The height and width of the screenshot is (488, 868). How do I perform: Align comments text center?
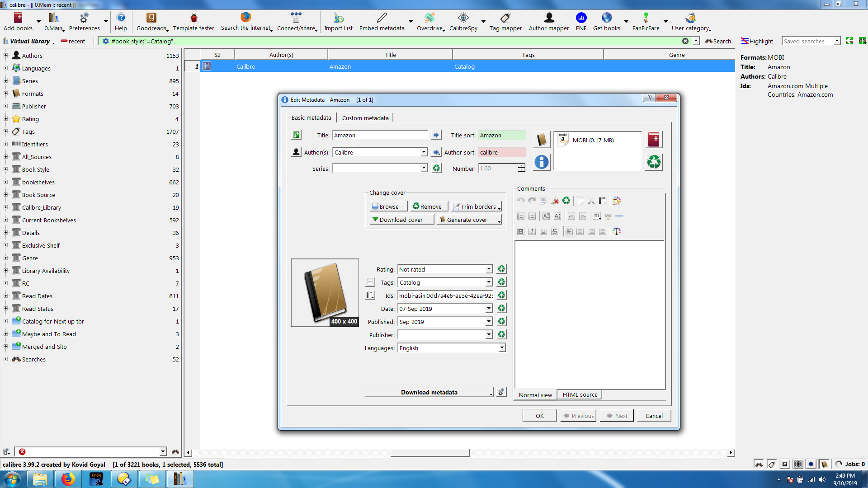[x=580, y=231]
